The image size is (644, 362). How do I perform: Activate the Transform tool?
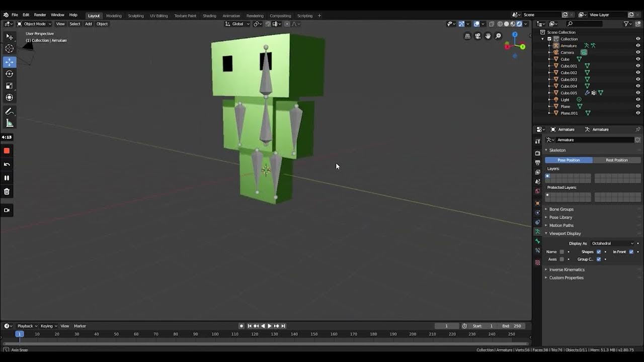pos(9,98)
